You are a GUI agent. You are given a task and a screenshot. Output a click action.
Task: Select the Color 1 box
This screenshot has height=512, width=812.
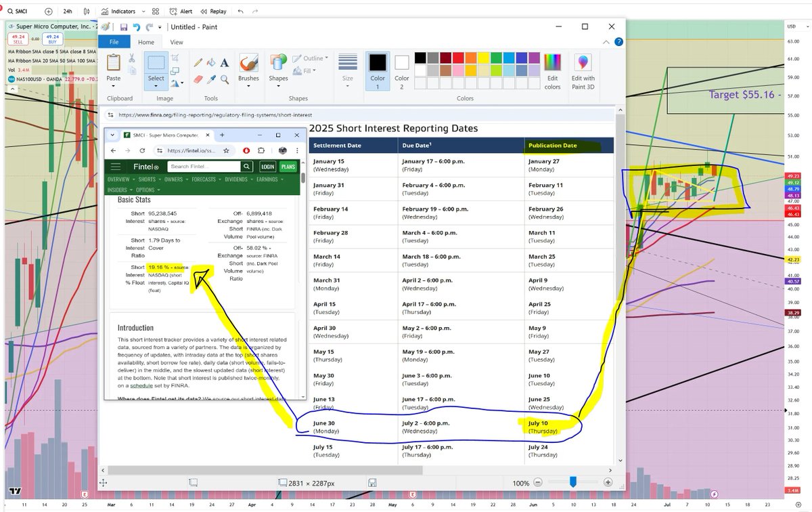[378, 70]
